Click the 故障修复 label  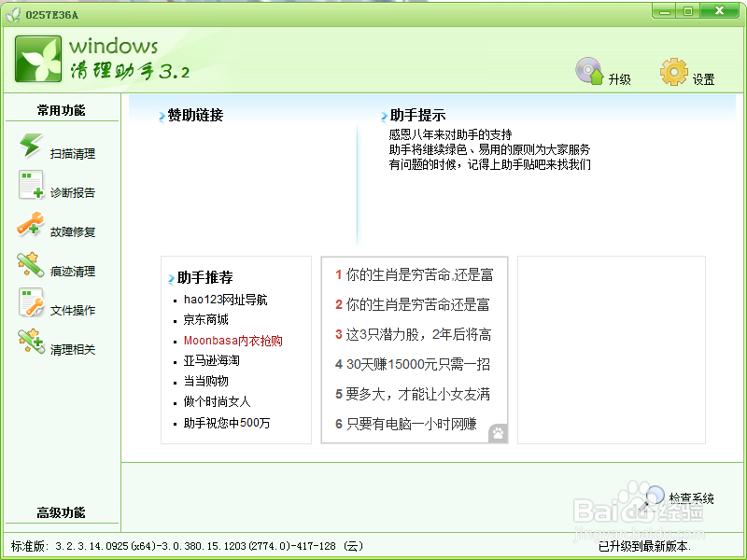point(73,231)
